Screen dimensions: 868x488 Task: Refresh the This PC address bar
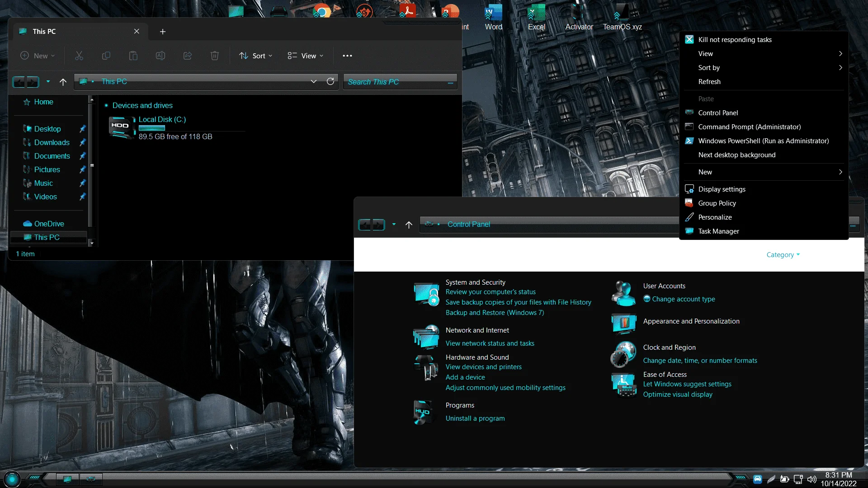pos(330,81)
